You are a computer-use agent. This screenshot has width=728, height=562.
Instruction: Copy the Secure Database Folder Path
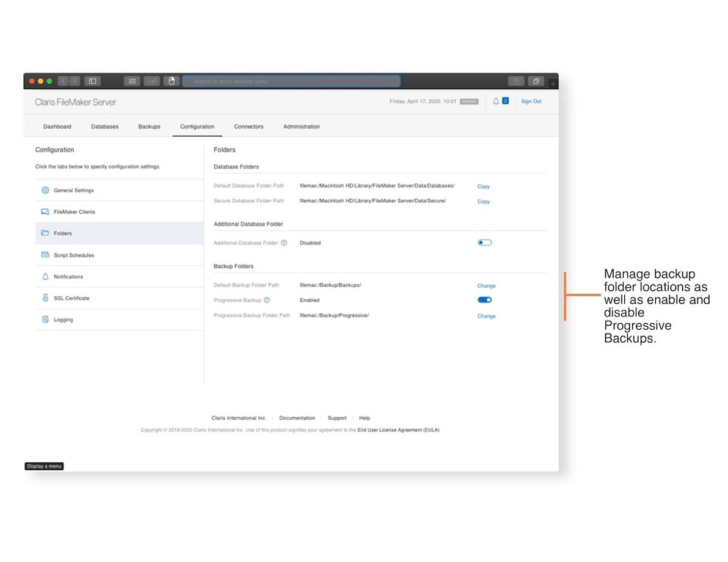click(483, 202)
